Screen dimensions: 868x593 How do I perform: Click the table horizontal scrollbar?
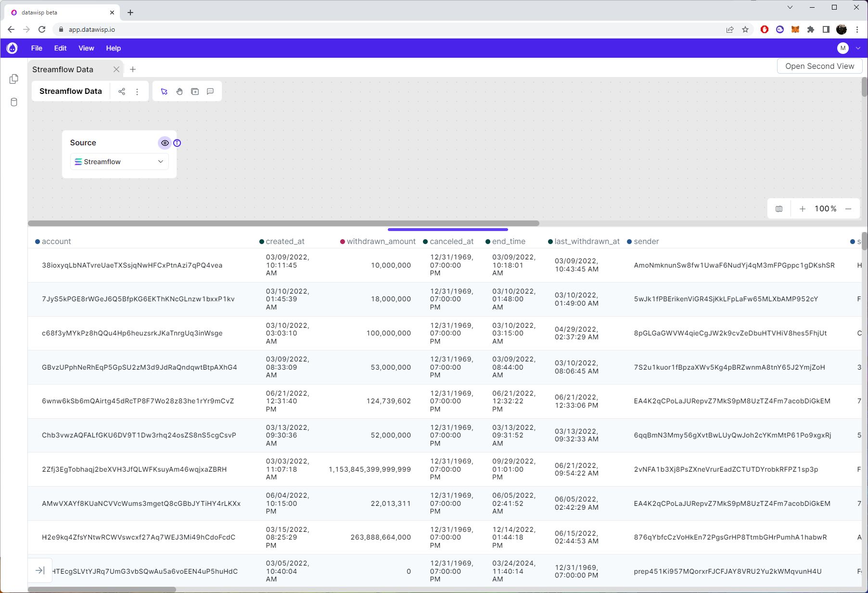click(x=102, y=590)
